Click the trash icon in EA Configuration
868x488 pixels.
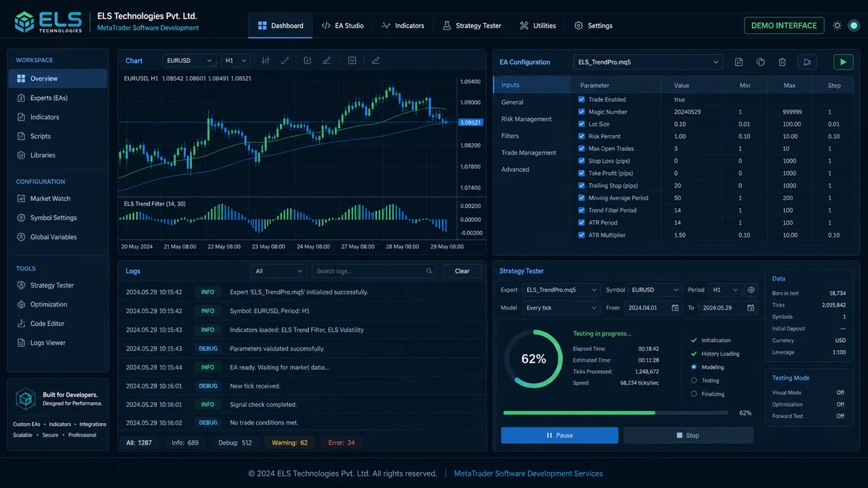tap(782, 62)
